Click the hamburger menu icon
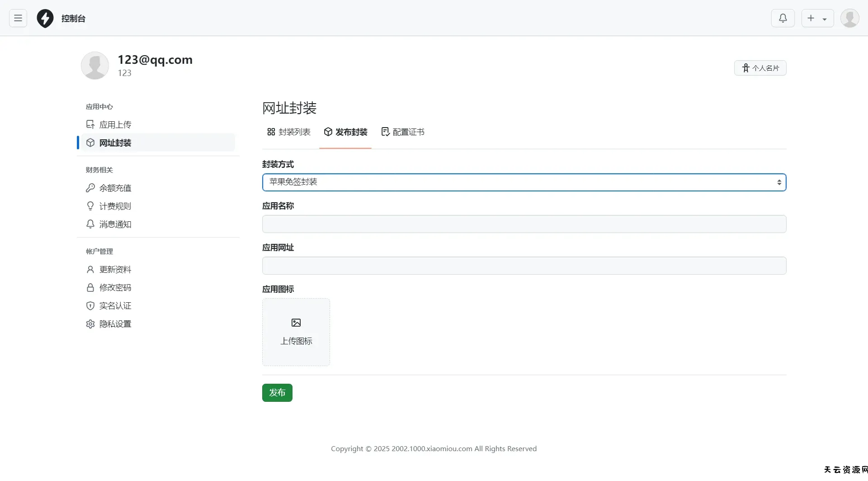The height and width of the screenshot is (481, 868). pyautogui.click(x=18, y=18)
